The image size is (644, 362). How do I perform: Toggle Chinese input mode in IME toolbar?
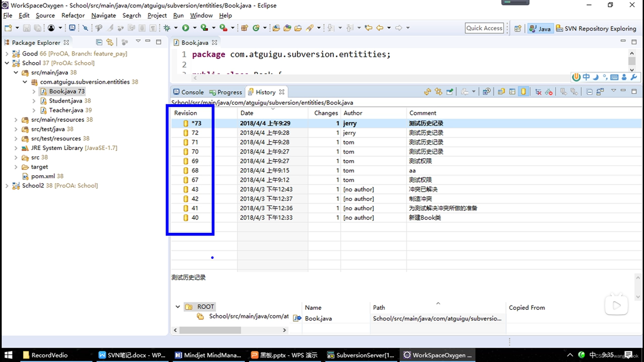(586, 77)
